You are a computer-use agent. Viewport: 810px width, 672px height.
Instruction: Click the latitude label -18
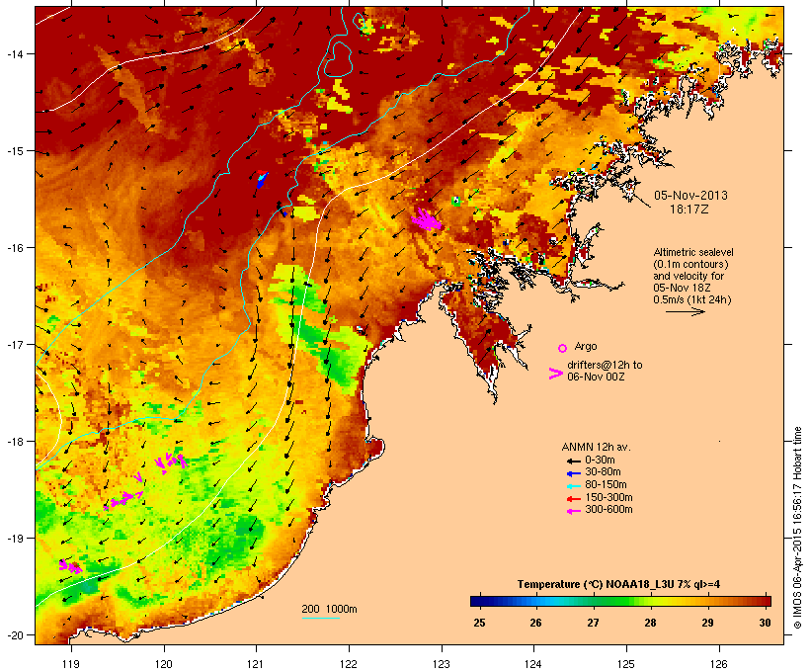[x=14, y=442]
